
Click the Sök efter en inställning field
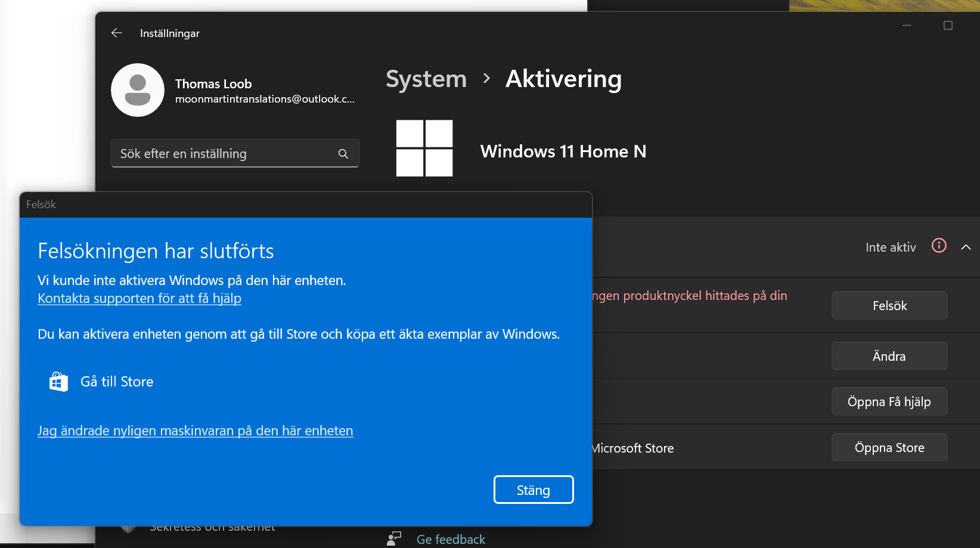click(235, 153)
